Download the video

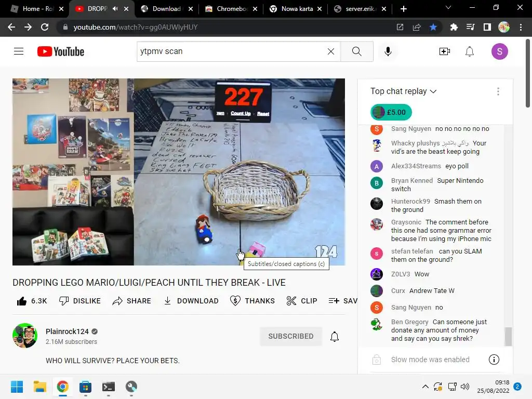coord(191,301)
